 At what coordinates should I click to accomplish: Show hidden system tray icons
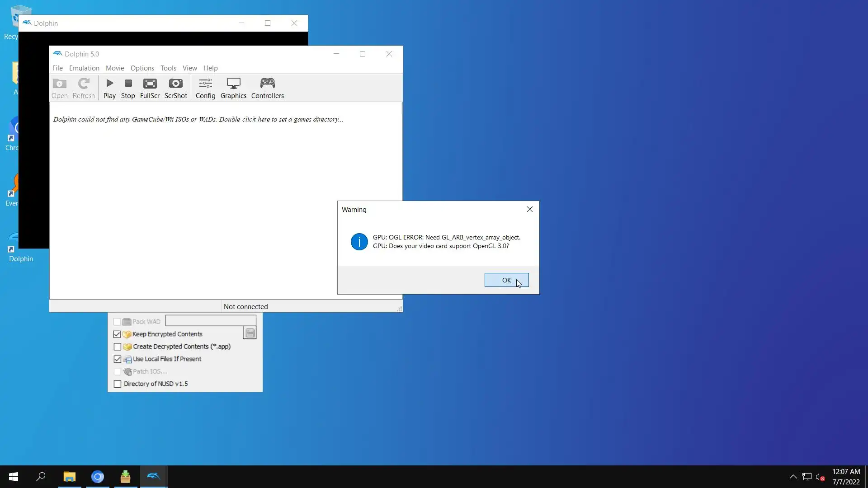(793, 477)
